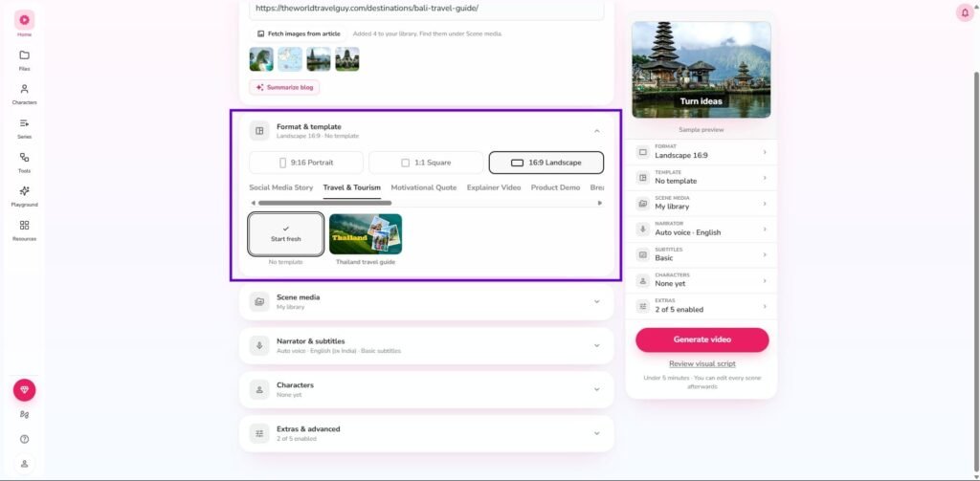
Task: Open Characters in the left sidebar
Action: click(x=24, y=94)
